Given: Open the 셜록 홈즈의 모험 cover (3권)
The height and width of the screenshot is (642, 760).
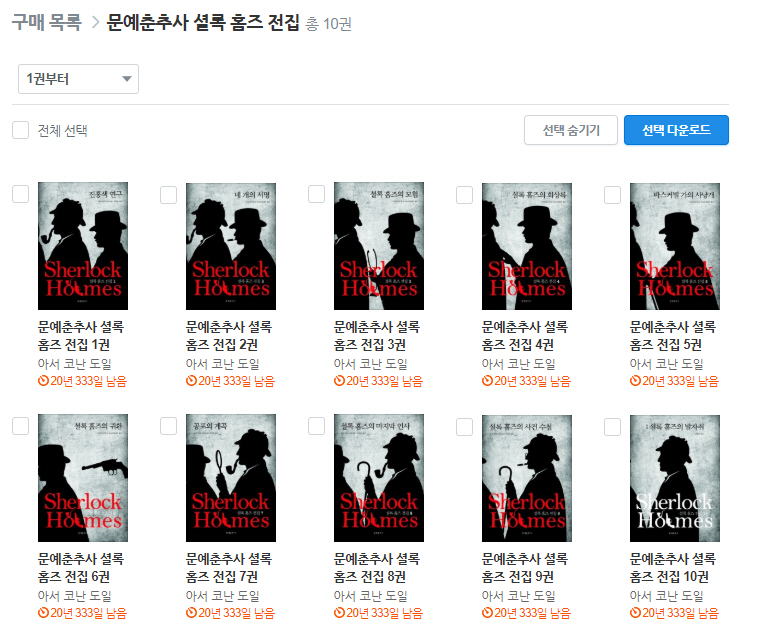Looking at the screenshot, I should 379,246.
